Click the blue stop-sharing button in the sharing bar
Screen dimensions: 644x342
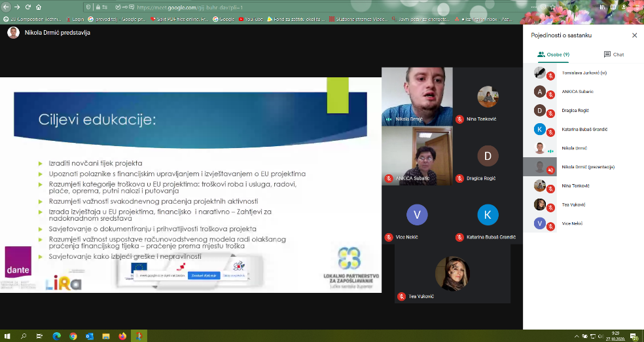point(204,275)
